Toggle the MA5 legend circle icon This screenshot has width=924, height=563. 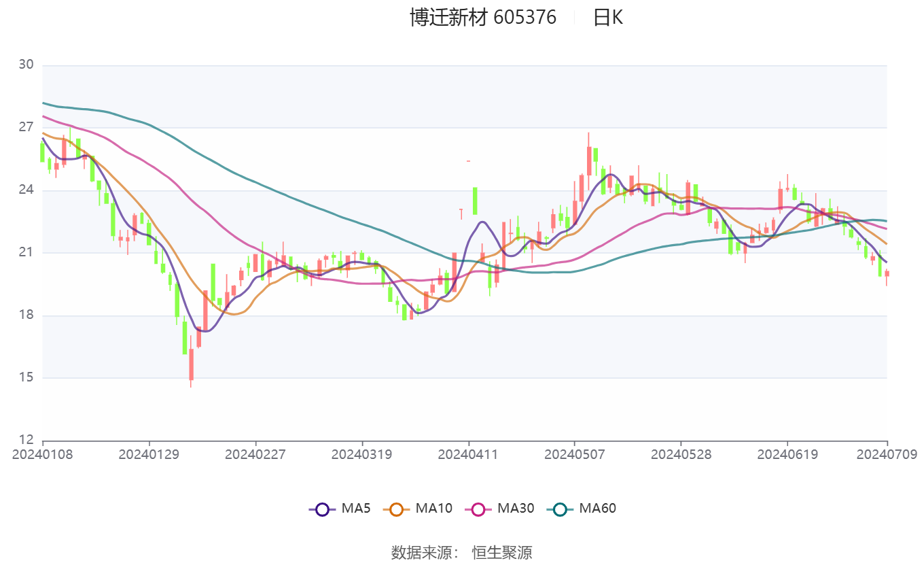coord(322,509)
